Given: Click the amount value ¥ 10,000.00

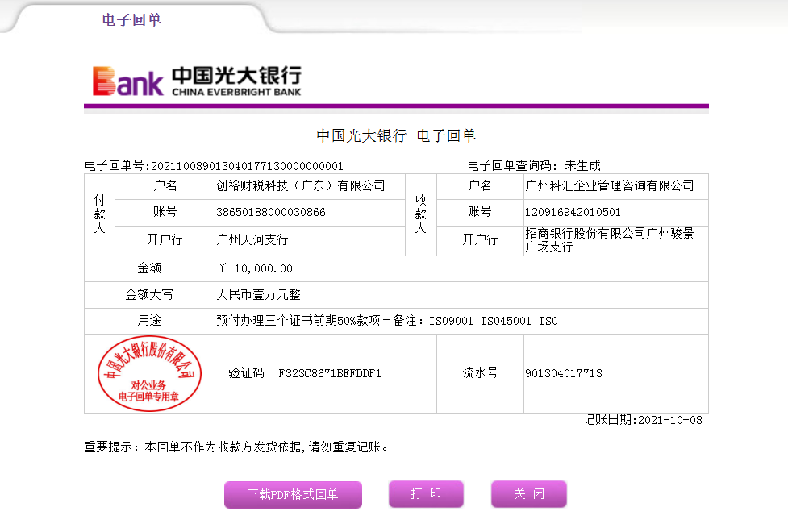Looking at the screenshot, I should 255,268.
